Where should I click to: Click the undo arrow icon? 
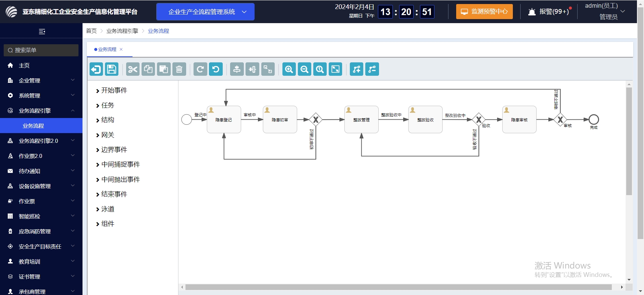[x=216, y=69]
